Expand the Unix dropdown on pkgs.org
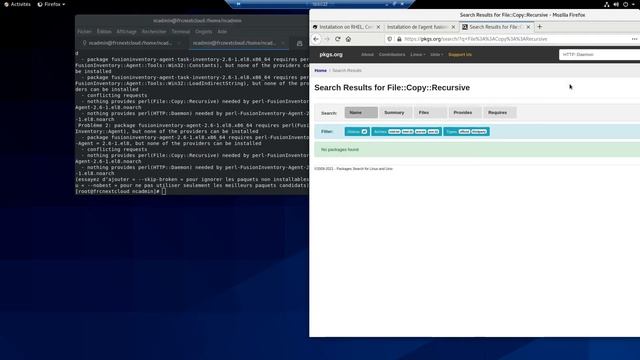The height and width of the screenshot is (360, 640). click(436, 54)
